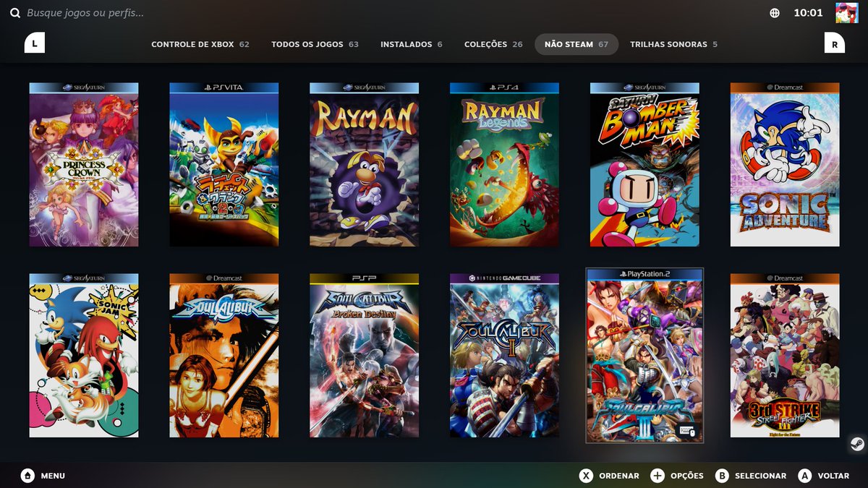Switch to Instalados tab
This screenshot has width=868, height=488.
(x=412, y=44)
